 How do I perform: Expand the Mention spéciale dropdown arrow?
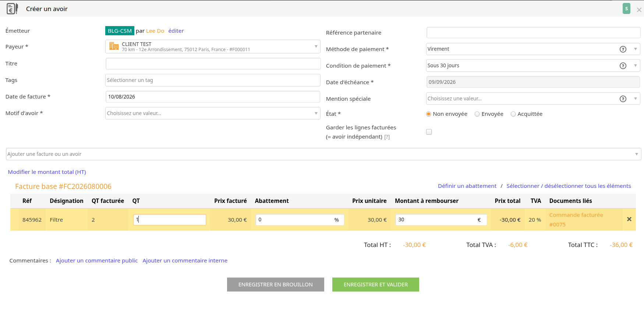[x=636, y=99]
